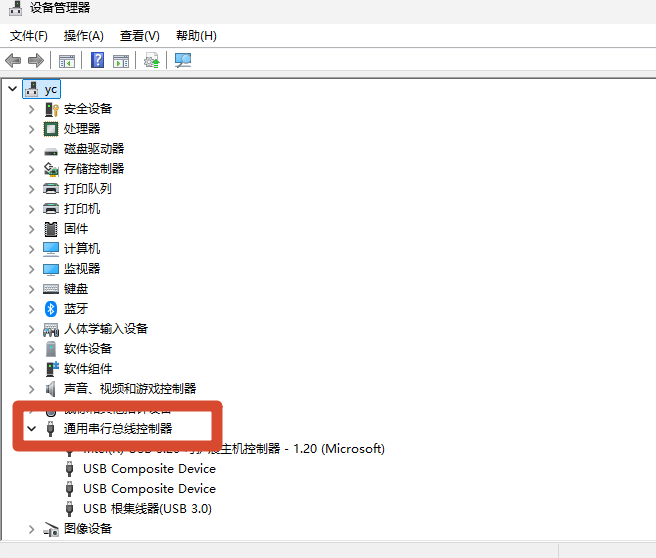The height and width of the screenshot is (558, 656).
Task: Open the 文件(F) menu
Action: 28,36
